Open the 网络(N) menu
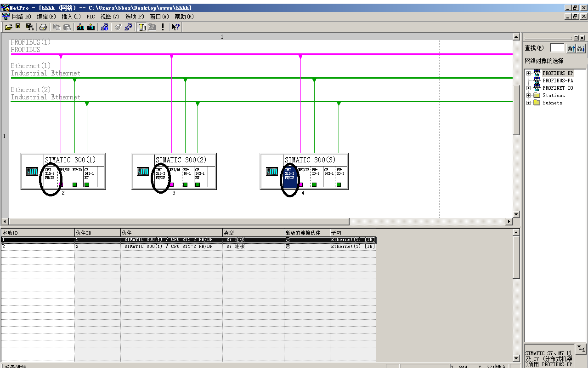588x368 pixels. point(22,17)
